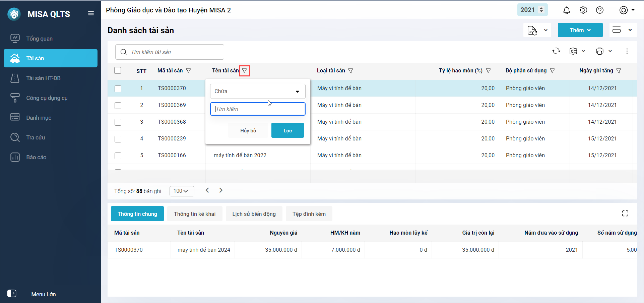Click the filter icon beside Mã tài sản
Screen dimensions: 644x303
tap(189, 71)
